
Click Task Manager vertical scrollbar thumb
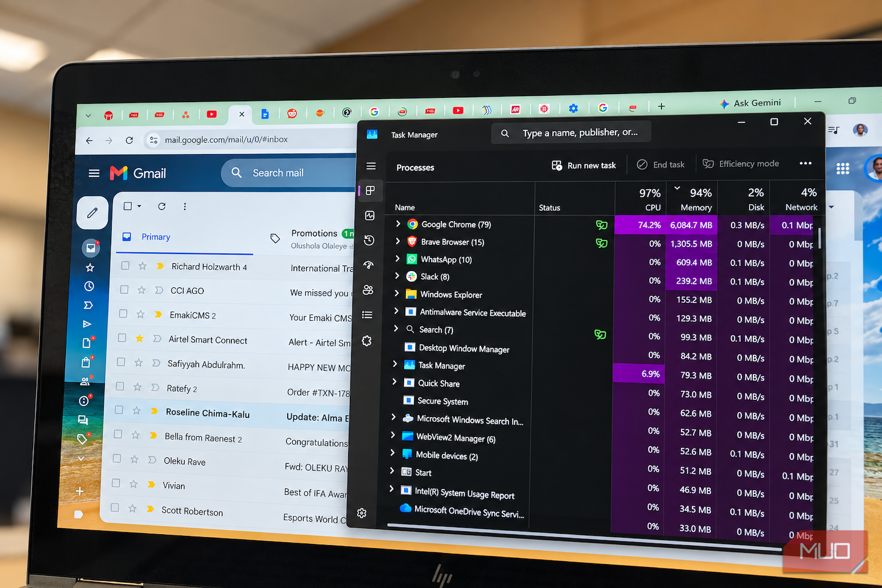[819, 238]
